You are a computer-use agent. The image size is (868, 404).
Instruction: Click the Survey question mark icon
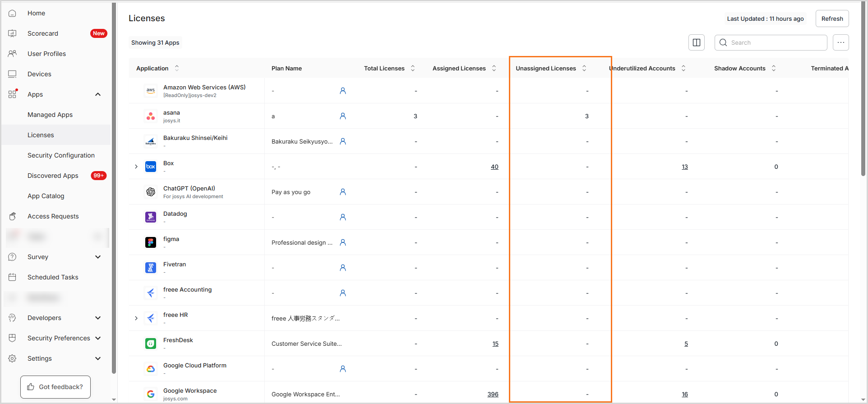pos(12,257)
